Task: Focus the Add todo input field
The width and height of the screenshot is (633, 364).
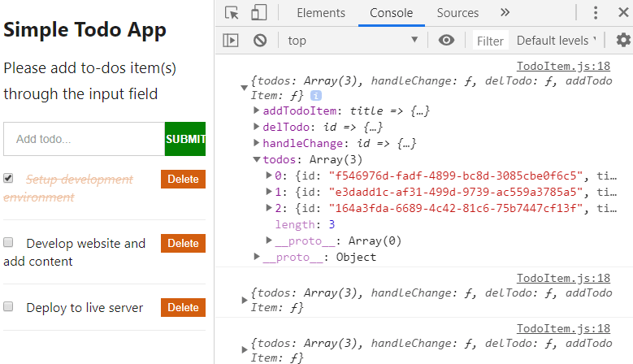Action: coord(84,139)
